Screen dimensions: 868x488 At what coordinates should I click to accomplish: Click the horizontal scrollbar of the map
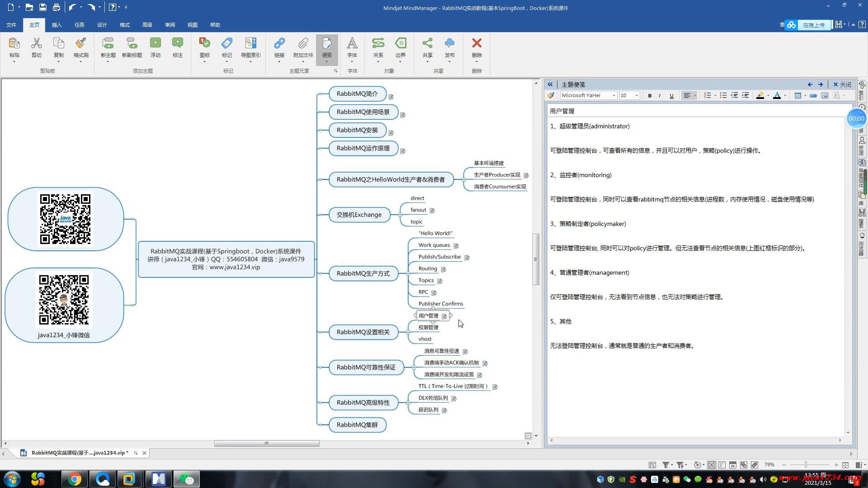[x=267, y=443]
